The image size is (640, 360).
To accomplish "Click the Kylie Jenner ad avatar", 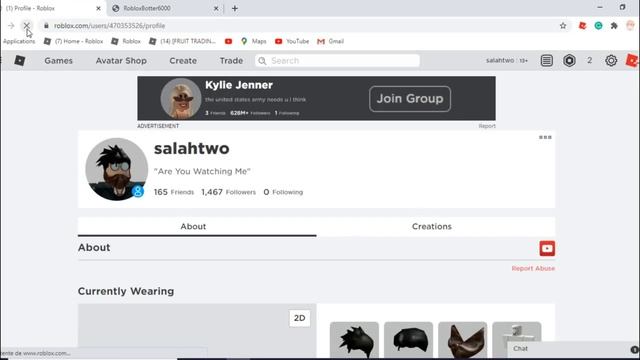I will pyautogui.click(x=181, y=98).
